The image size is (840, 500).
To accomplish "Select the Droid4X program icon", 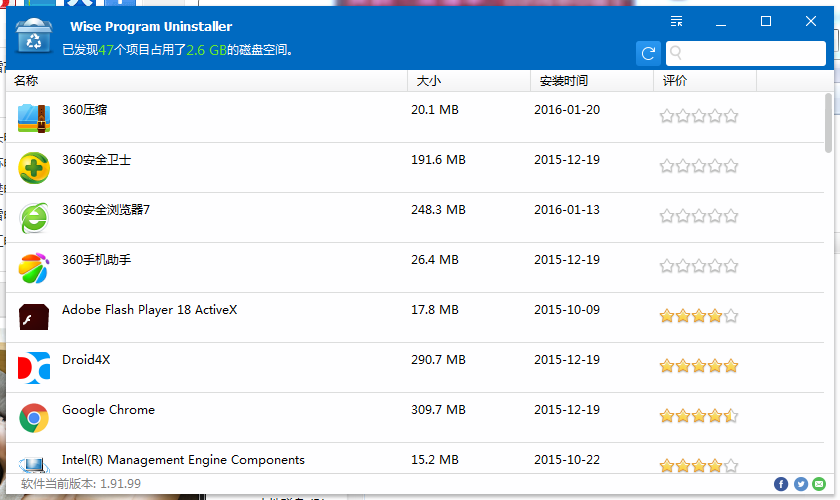I will tap(34, 368).
